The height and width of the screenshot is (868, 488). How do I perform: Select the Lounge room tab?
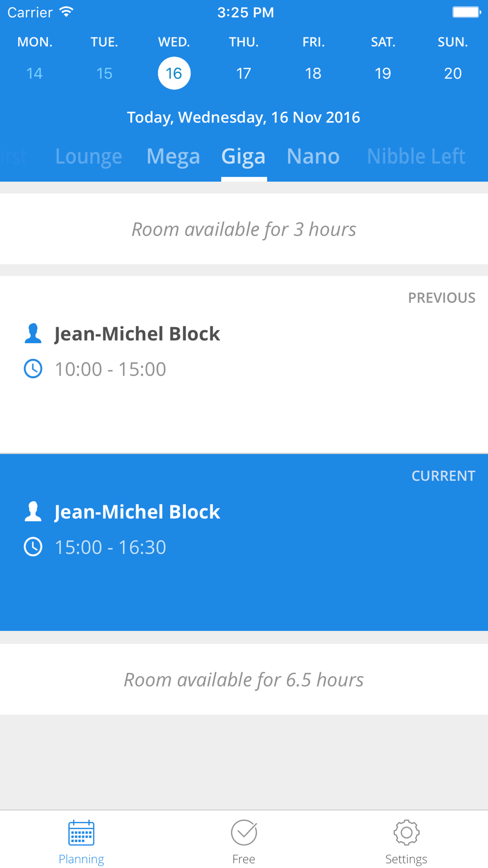pyautogui.click(x=88, y=156)
